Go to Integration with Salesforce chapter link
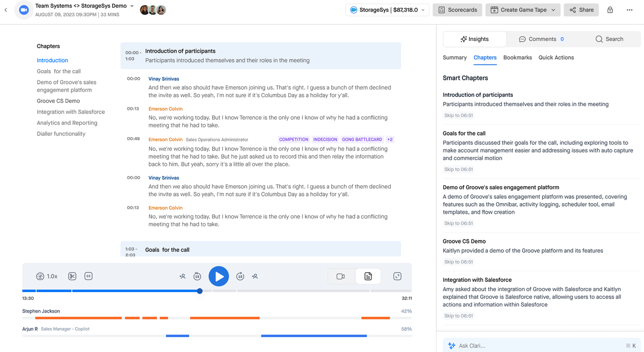The width and height of the screenshot is (644, 352). [71, 112]
